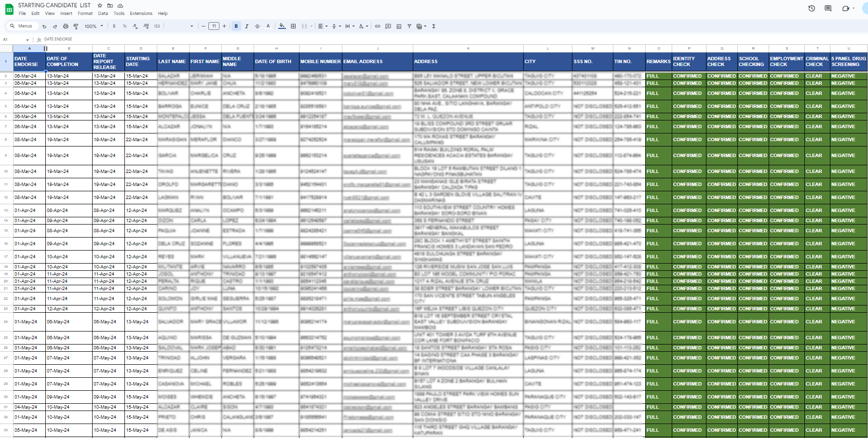Open the Edit menu
Screen dimensions: 868x438
pyautogui.click(x=35, y=13)
